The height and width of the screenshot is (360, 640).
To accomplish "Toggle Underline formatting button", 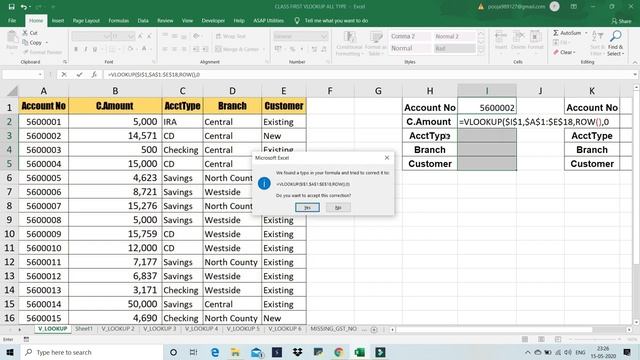I will [95, 49].
